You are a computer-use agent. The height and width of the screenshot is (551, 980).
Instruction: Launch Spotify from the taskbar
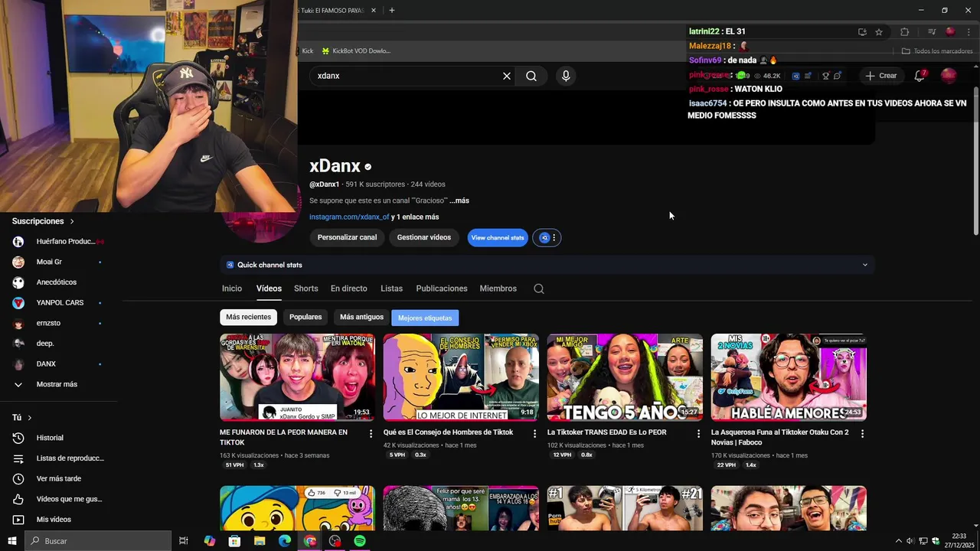click(360, 541)
